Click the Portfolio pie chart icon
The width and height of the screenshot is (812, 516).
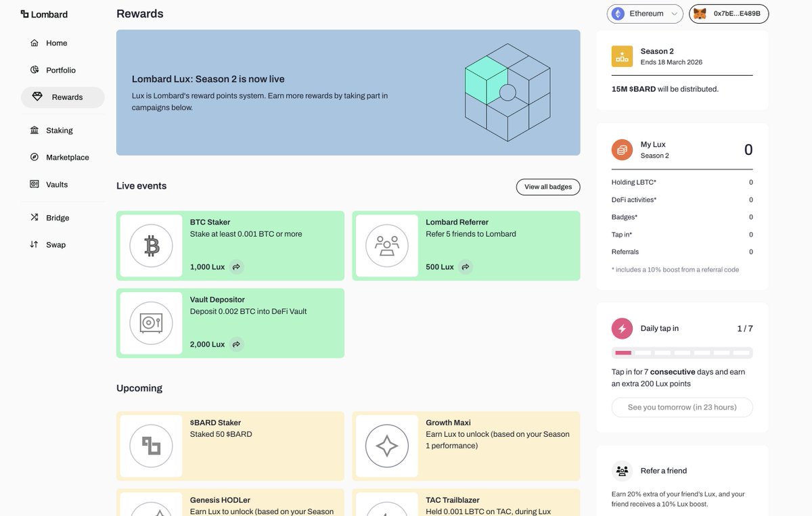coord(35,70)
